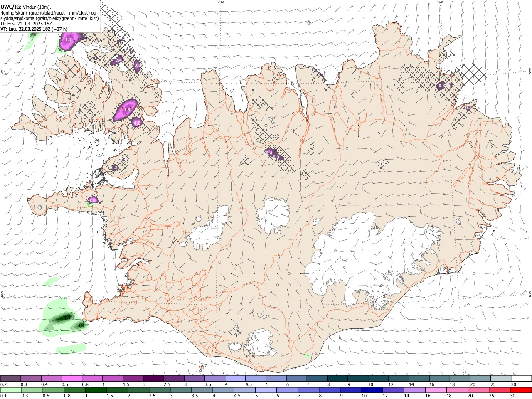Click the 20W longitude label
The height and width of the screenshot is (399, 532).
click(x=221, y=2)
